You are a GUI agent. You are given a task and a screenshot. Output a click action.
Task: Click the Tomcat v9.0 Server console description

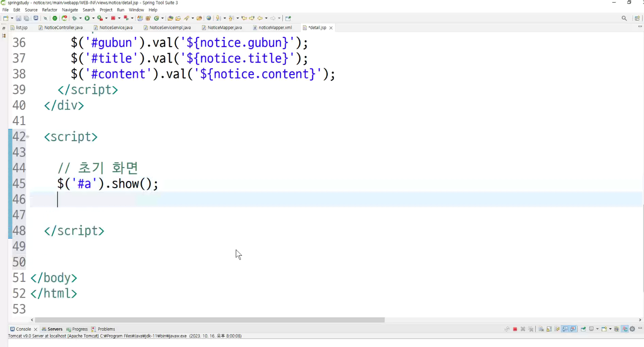(x=125, y=336)
